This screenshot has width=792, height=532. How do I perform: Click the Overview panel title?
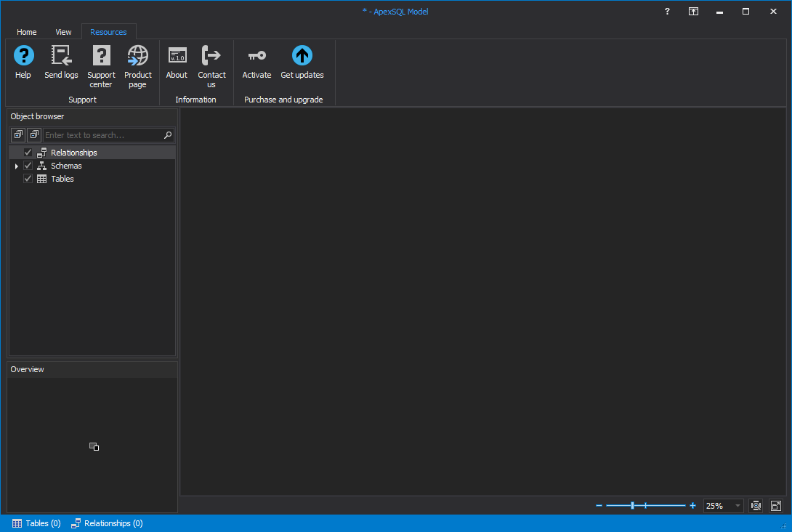[x=28, y=369]
